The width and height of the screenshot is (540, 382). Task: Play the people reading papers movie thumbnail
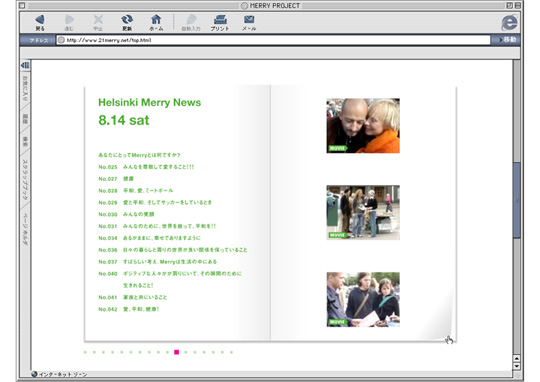tap(363, 299)
